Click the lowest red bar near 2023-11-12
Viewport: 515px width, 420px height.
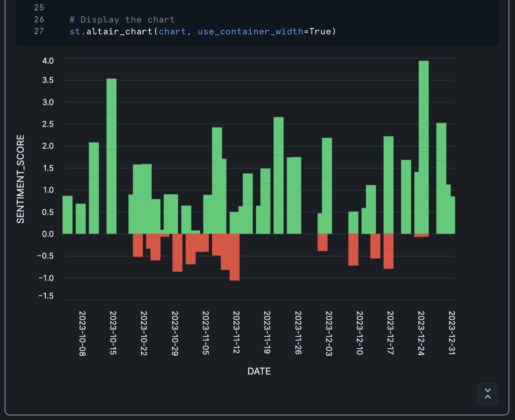(x=235, y=259)
